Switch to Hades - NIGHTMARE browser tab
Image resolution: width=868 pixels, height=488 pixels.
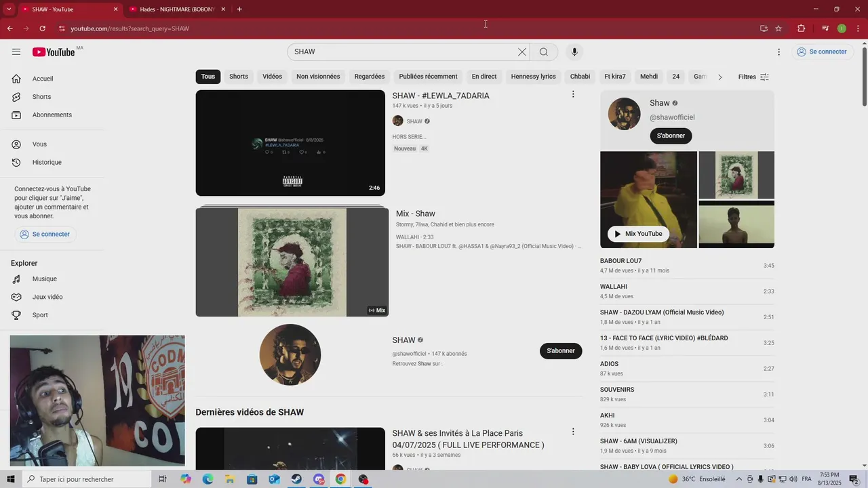(176, 9)
